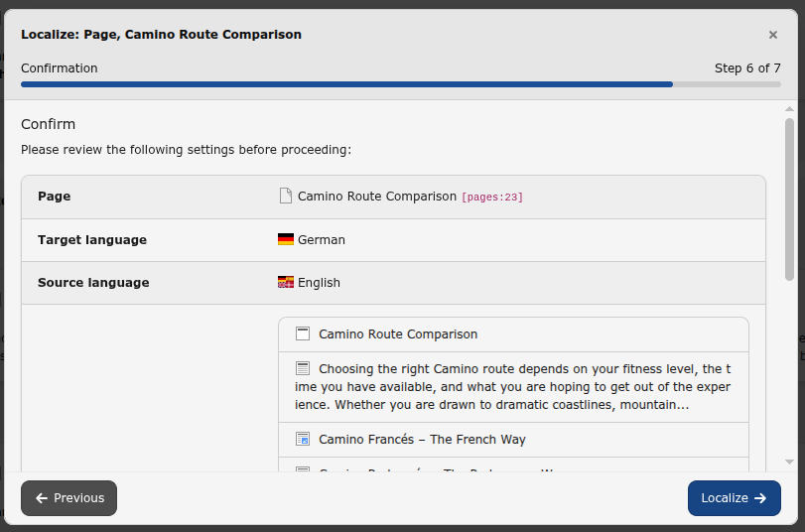The image size is (805, 532).
Task: Click the Confirm heading
Action: (49, 124)
